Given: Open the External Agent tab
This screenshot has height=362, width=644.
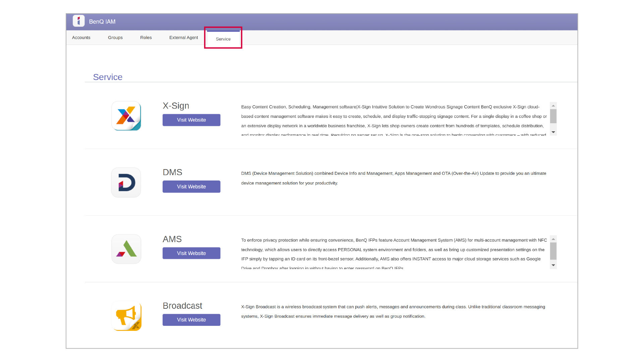Looking at the screenshot, I should (x=183, y=38).
